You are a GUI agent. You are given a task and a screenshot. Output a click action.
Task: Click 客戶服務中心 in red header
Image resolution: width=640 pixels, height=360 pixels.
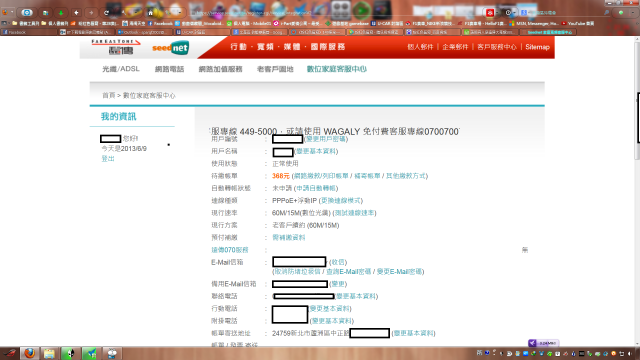[497, 47]
